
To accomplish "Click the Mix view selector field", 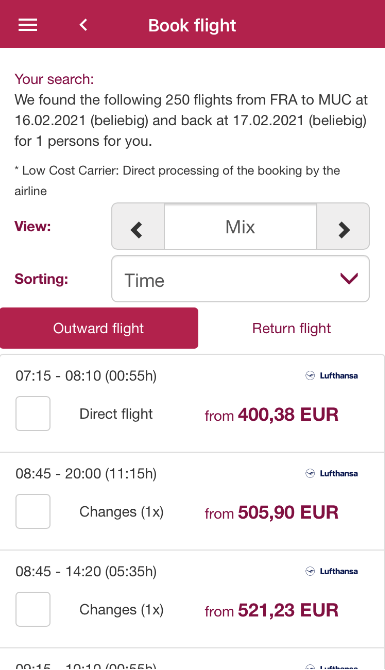I will pos(240,226).
